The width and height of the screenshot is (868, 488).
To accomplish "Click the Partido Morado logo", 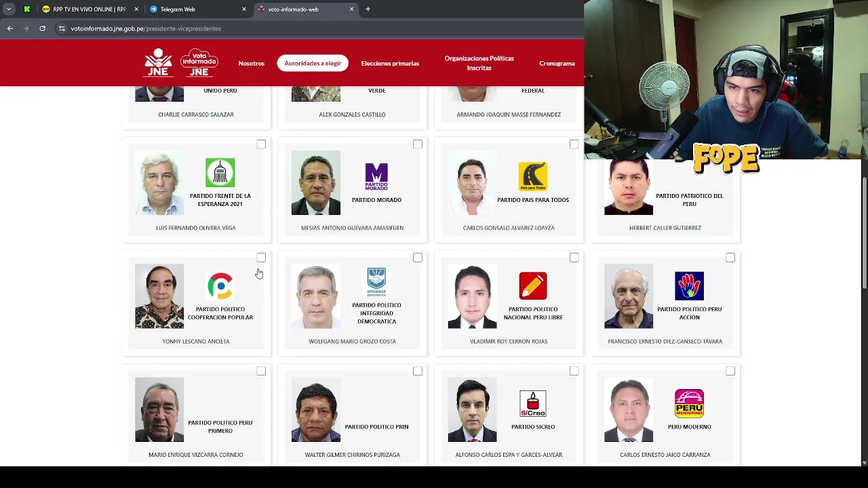I will [x=376, y=176].
